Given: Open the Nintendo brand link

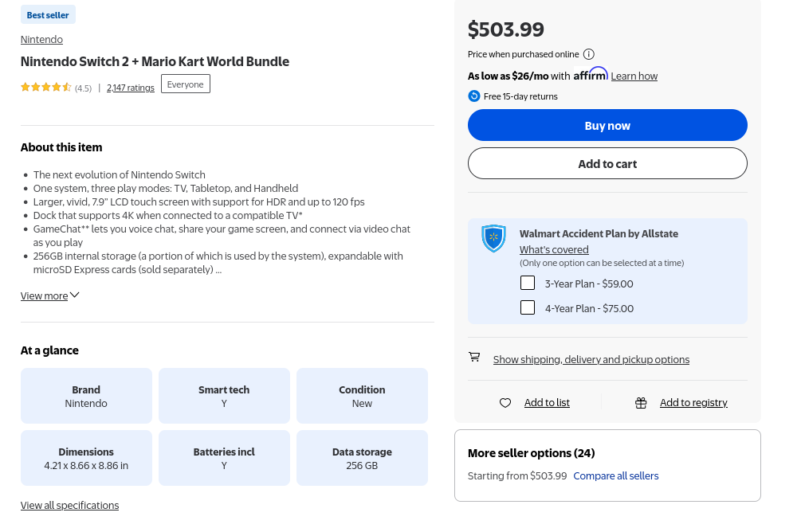Looking at the screenshot, I should tap(41, 39).
